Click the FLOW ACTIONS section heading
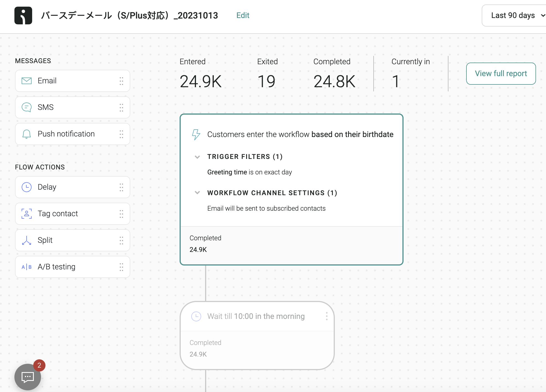Viewport: 546px width, 392px height. [x=40, y=167]
